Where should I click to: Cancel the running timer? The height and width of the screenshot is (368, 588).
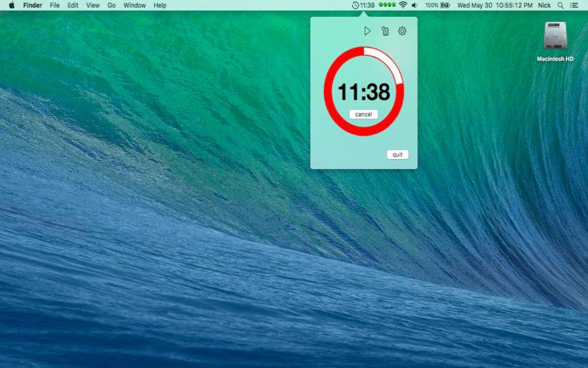363,114
